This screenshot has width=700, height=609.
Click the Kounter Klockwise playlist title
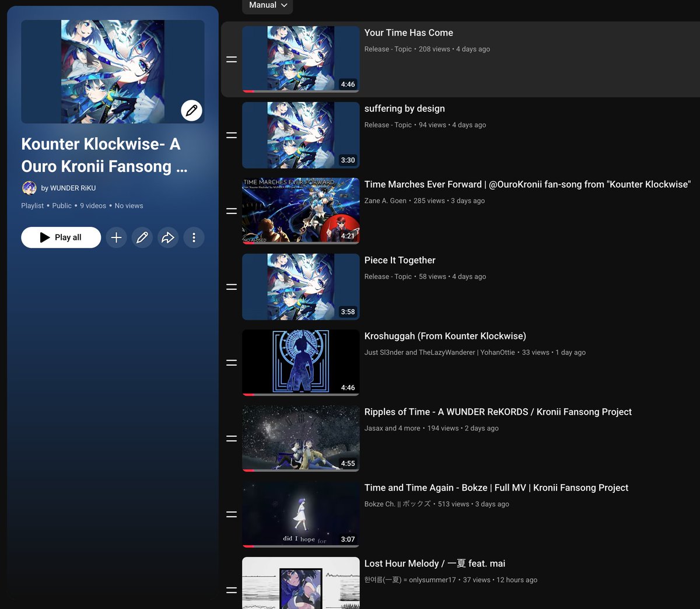point(104,155)
